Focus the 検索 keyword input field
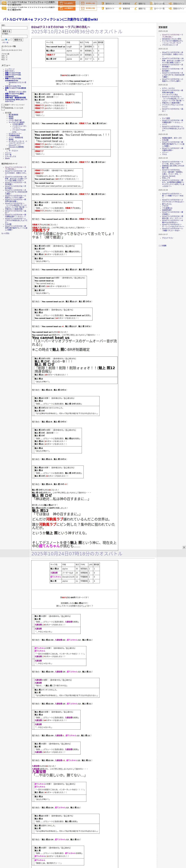Image resolution: width=186 pixels, height=868 pixels. click(14, 28)
